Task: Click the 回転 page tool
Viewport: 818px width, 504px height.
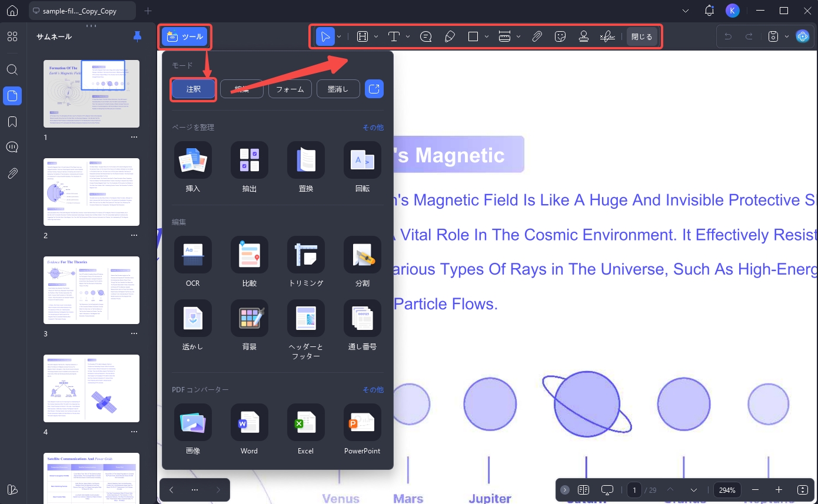Action: pyautogui.click(x=363, y=167)
